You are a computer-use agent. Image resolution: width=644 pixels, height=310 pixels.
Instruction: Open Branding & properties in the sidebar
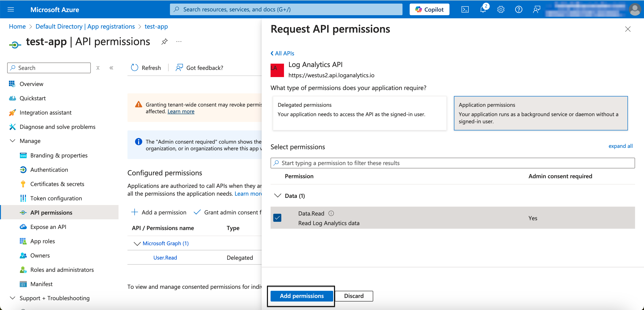59,155
